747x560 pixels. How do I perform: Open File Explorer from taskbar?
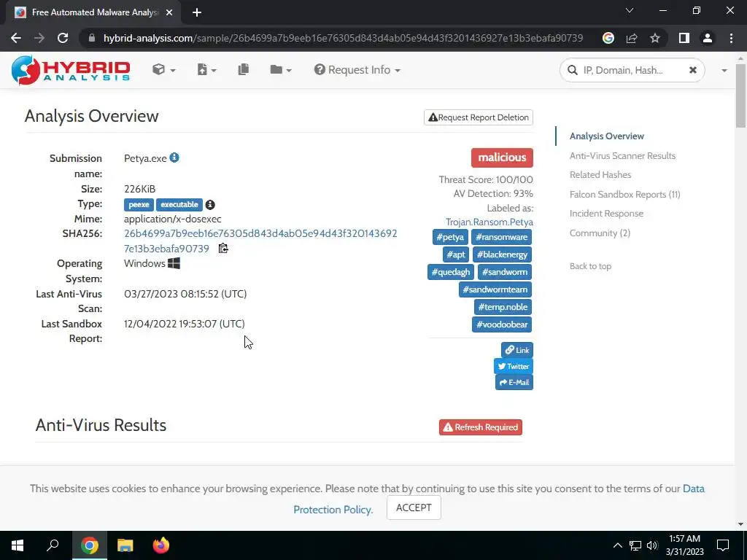tap(125, 545)
